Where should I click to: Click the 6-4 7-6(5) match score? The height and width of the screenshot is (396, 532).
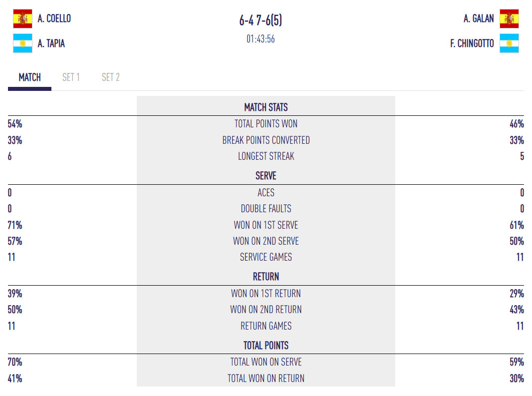pyautogui.click(x=261, y=20)
